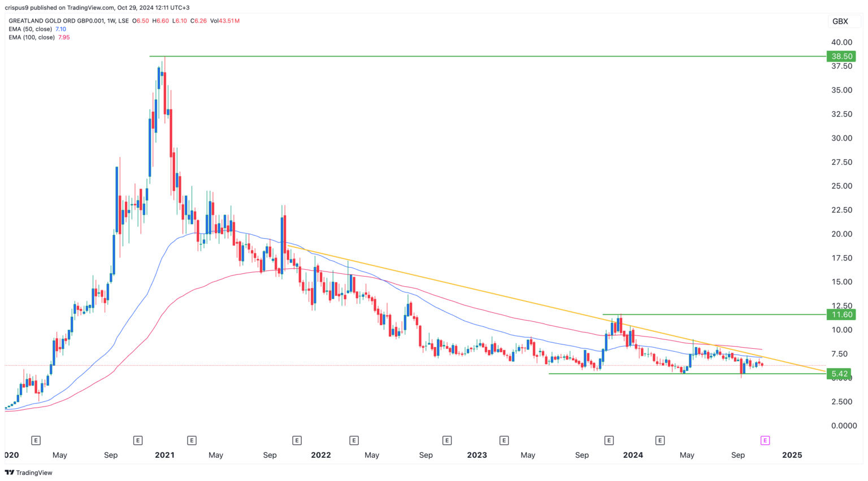Click the 2024 label on the date axis
868x481 pixels.
coord(633,455)
